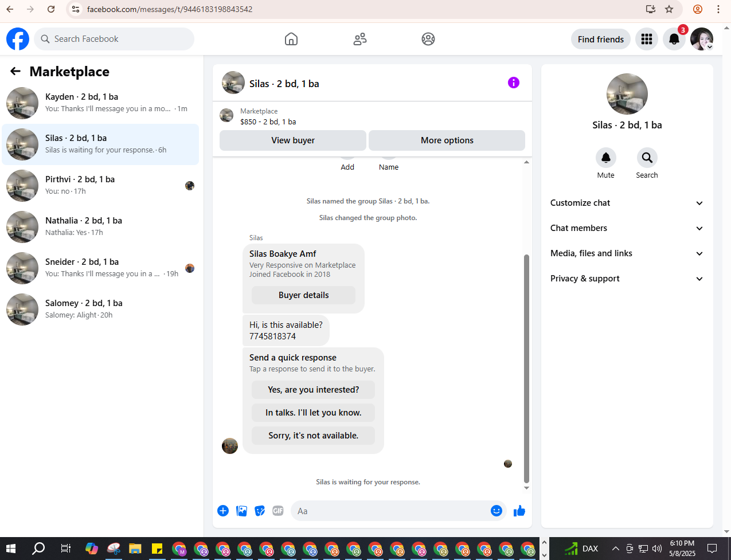The height and width of the screenshot is (560, 731).
Task: Attach a file with the photo icon
Action: [241, 511]
